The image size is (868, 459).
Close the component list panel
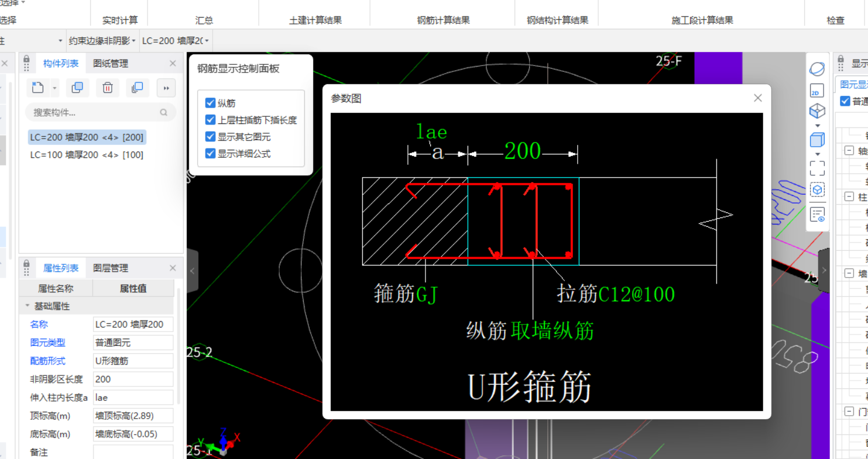[173, 63]
